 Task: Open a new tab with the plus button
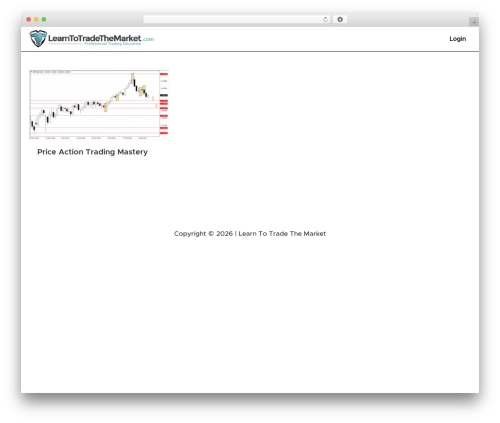[474, 22]
